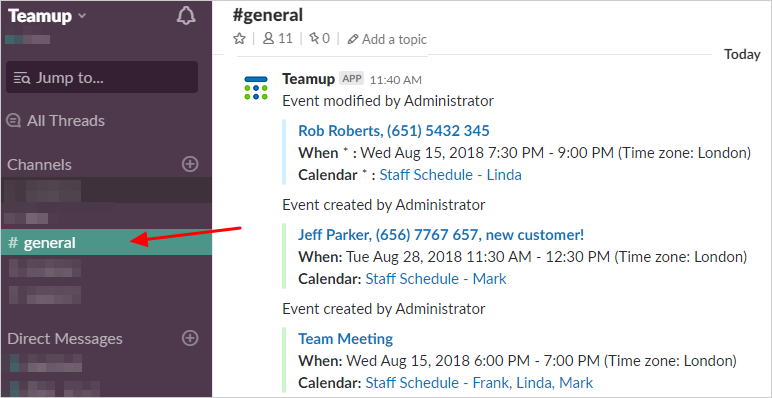Star the #general channel
Screen dimensions: 772x398
(239, 38)
